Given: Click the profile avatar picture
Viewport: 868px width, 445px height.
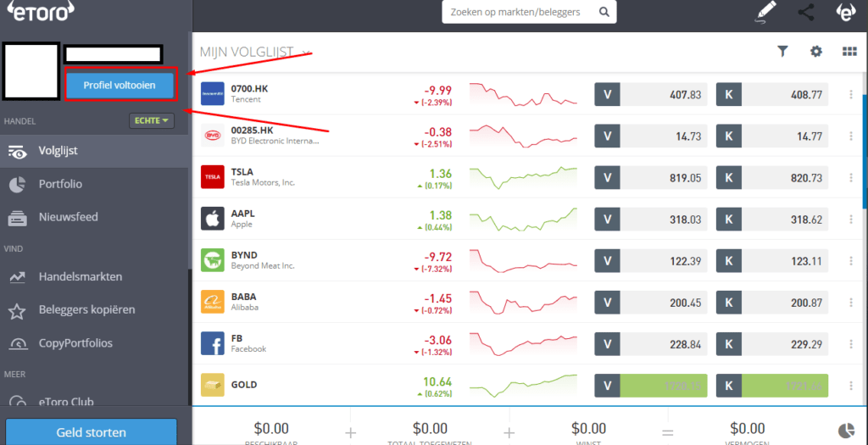Looking at the screenshot, I should click(x=31, y=71).
